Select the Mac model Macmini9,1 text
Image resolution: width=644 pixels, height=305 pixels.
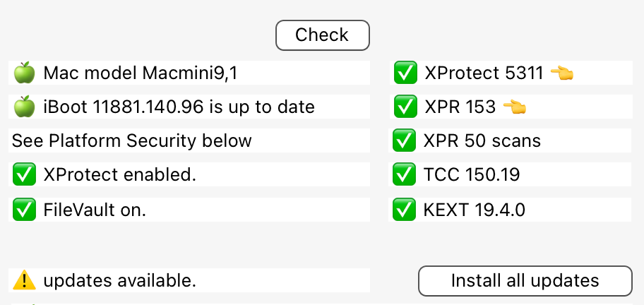141,73
